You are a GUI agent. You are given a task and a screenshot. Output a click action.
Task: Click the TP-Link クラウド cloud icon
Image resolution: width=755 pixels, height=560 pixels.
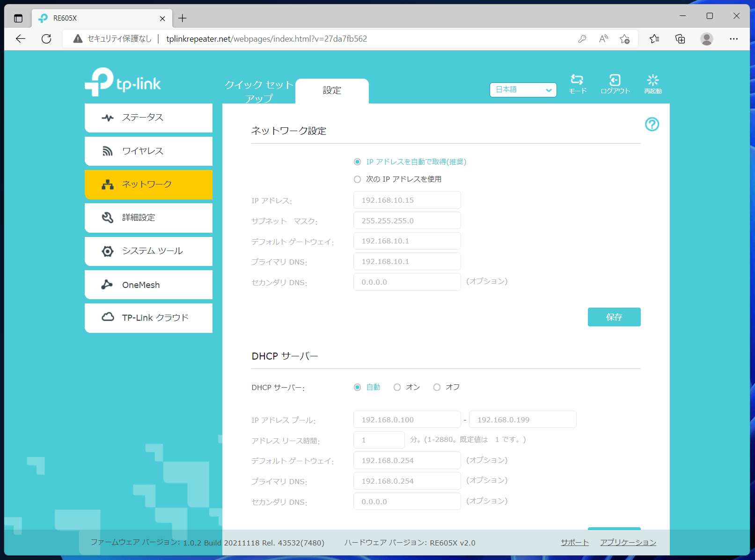pyautogui.click(x=108, y=317)
